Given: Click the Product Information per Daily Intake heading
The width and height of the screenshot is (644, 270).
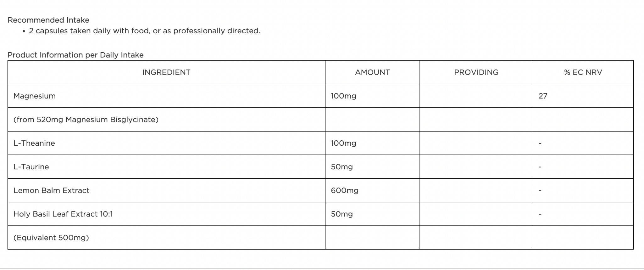Looking at the screenshot, I should (x=75, y=55).
